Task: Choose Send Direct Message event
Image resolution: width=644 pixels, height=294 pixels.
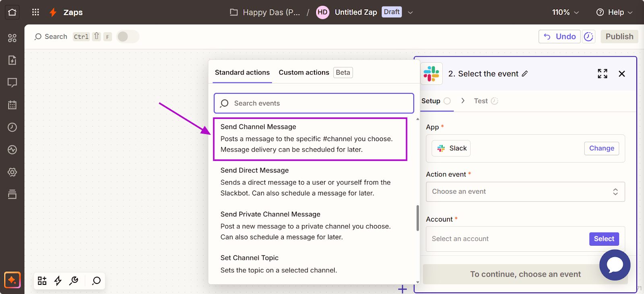Action: click(x=310, y=182)
